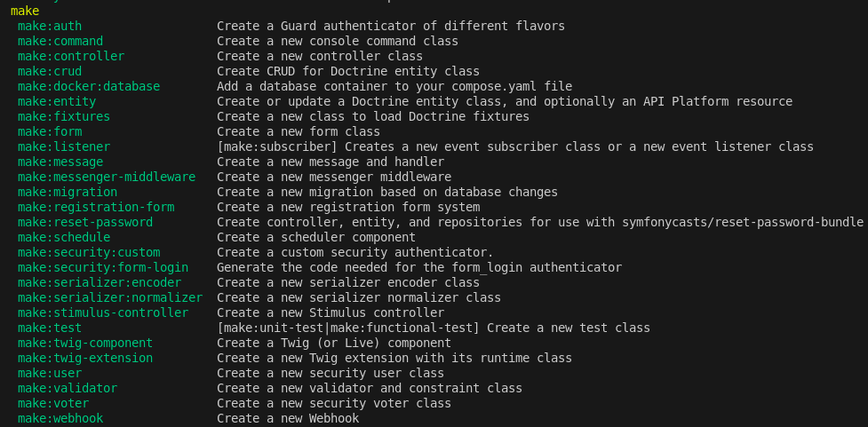Click the make:entity command name

pos(56,102)
